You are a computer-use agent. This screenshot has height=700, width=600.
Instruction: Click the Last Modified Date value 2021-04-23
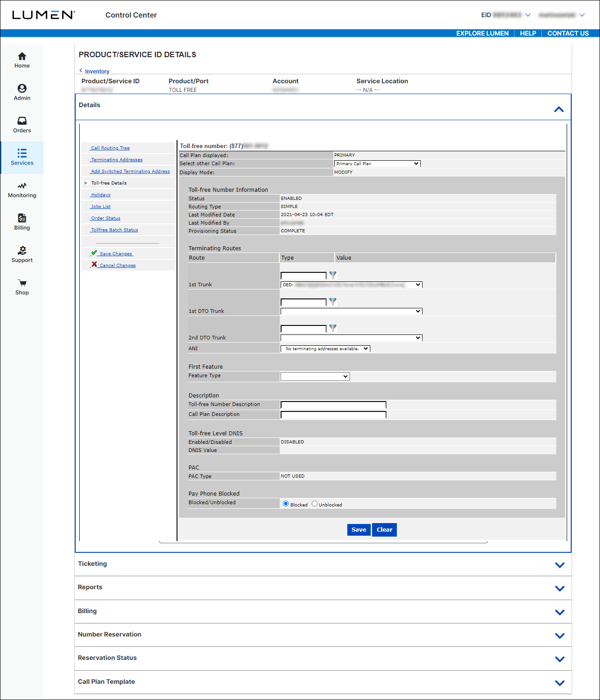[307, 215]
